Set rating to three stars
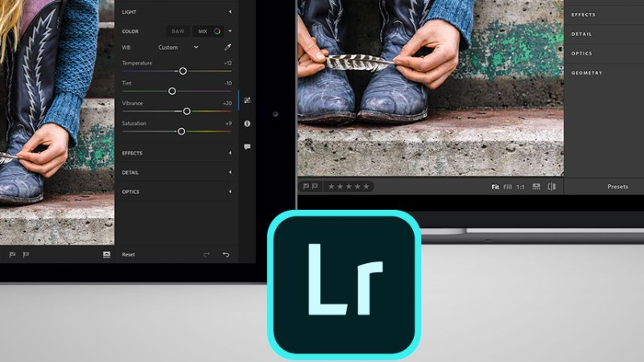The height and width of the screenshot is (362, 644). (349, 187)
